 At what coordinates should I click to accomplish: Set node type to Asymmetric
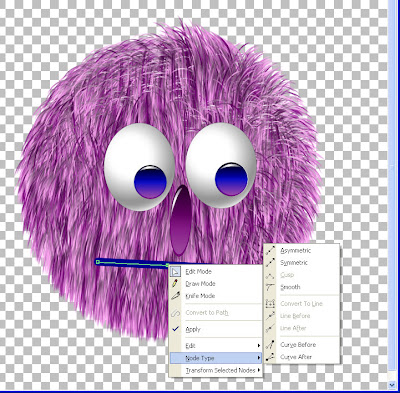[x=302, y=250]
